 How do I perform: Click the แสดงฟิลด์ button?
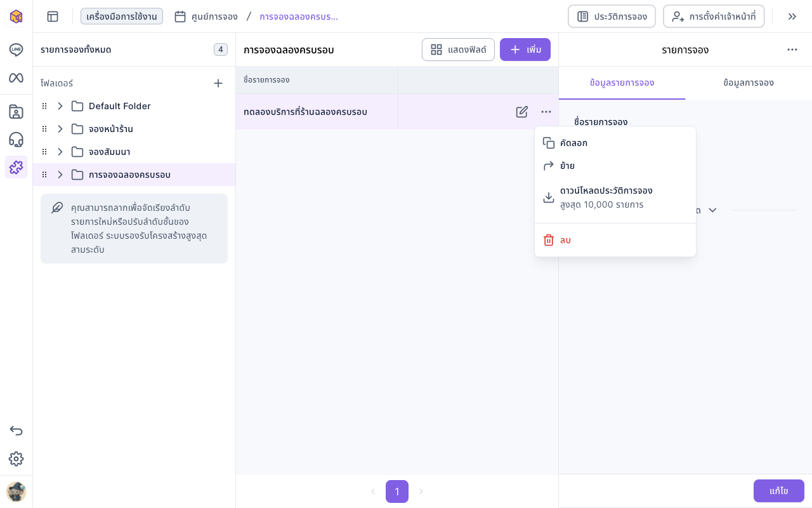pyautogui.click(x=458, y=50)
